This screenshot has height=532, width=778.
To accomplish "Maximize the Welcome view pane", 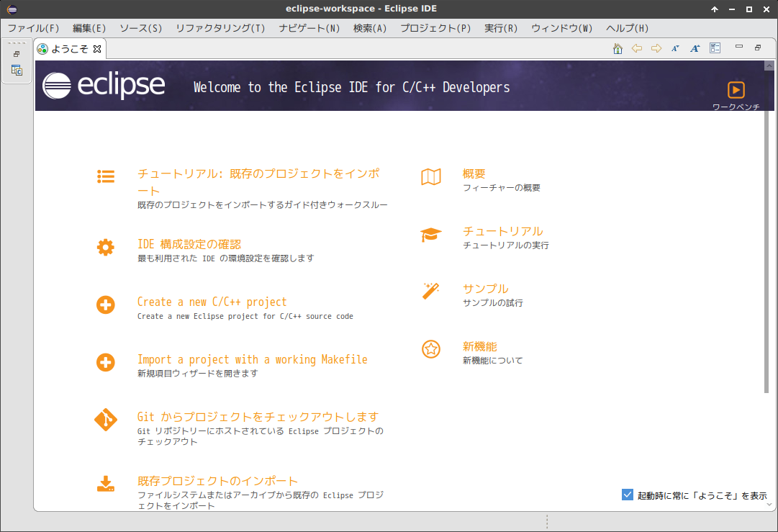I will point(758,48).
